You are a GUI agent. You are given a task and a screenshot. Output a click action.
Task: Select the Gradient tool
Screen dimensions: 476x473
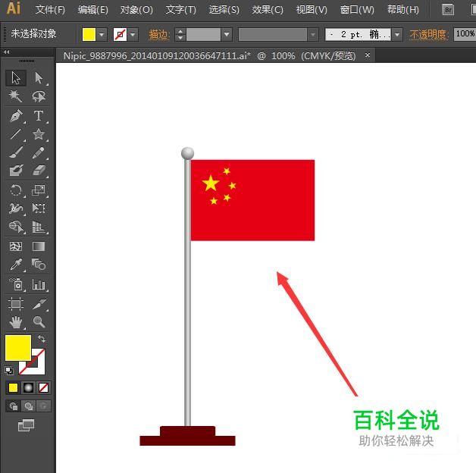click(x=39, y=246)
